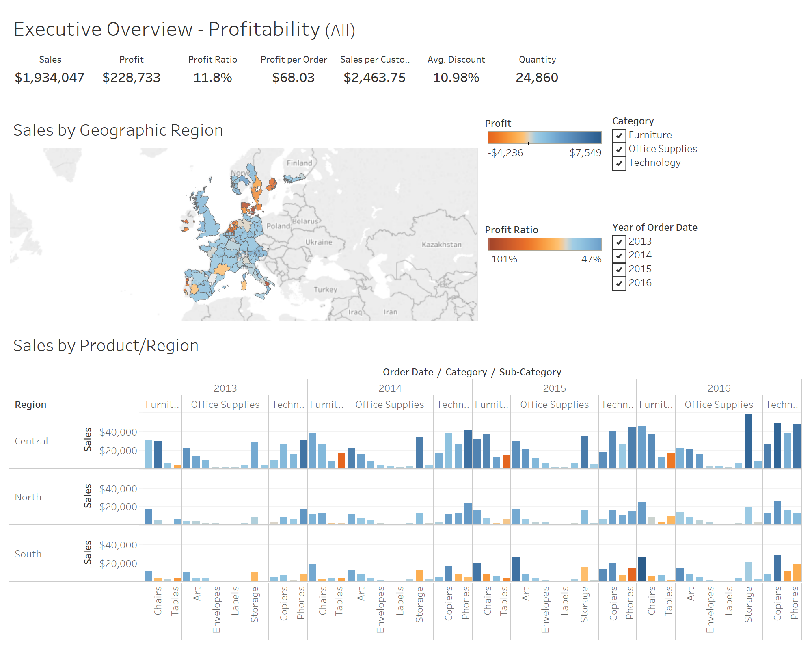
Task: Click the Profit Ratio value 11.8%
Action: click(213, 78)
